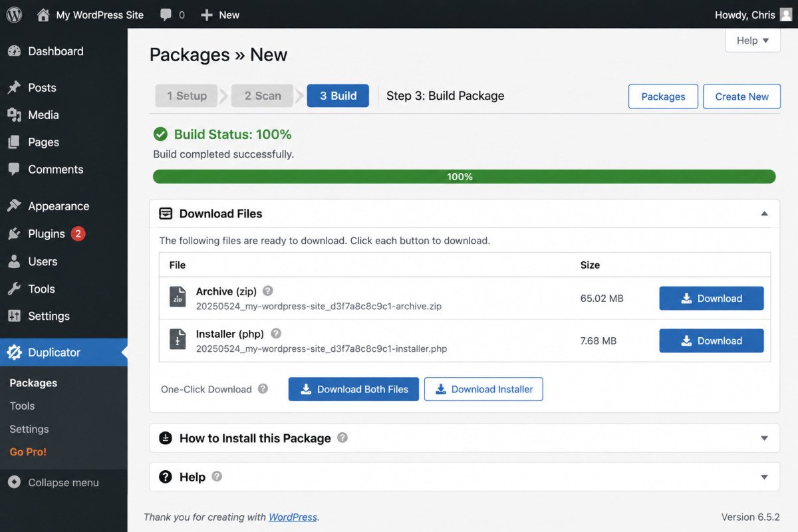Click the WordPress footer link
The height and width of the screenshot is (532, 798).
pyautogui.click(x=293, y=517)
